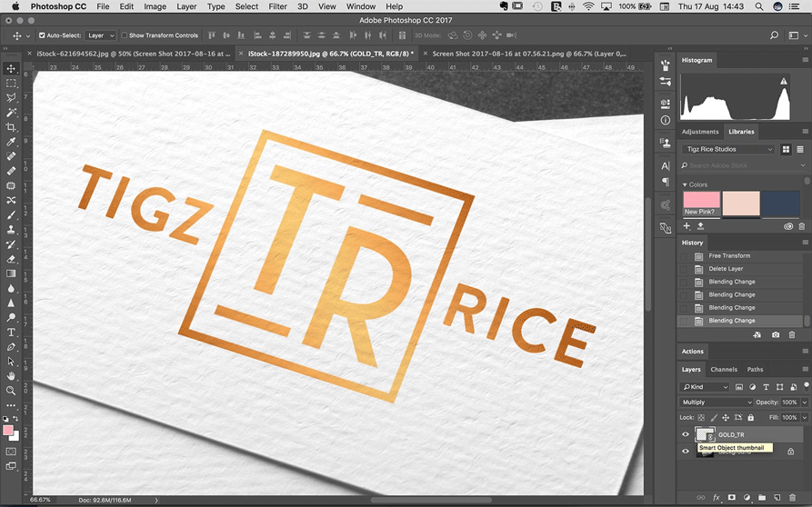Click the layer effects fx icon
The height and width of the screenshot is (507, 812).
click(717, 497)
